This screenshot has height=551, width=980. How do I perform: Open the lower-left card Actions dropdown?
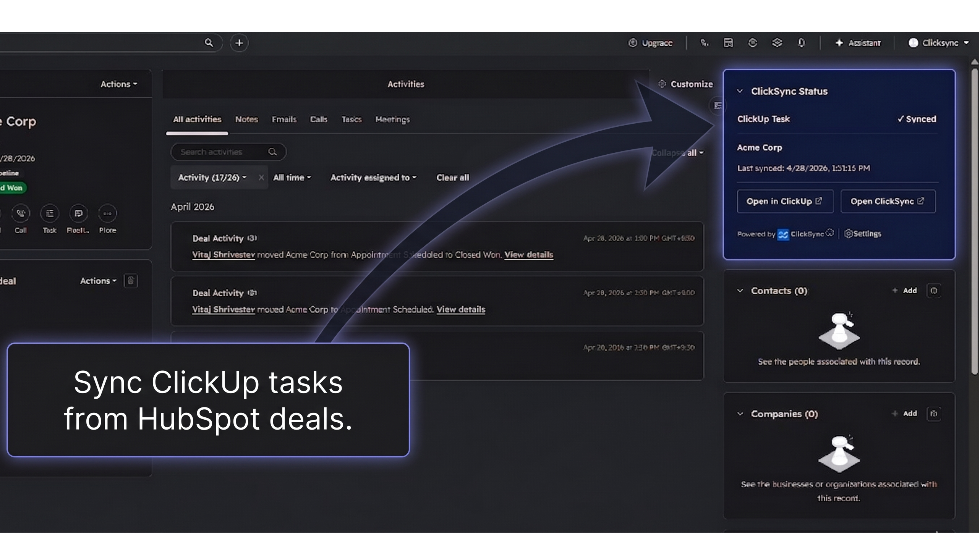coord(98,281)
